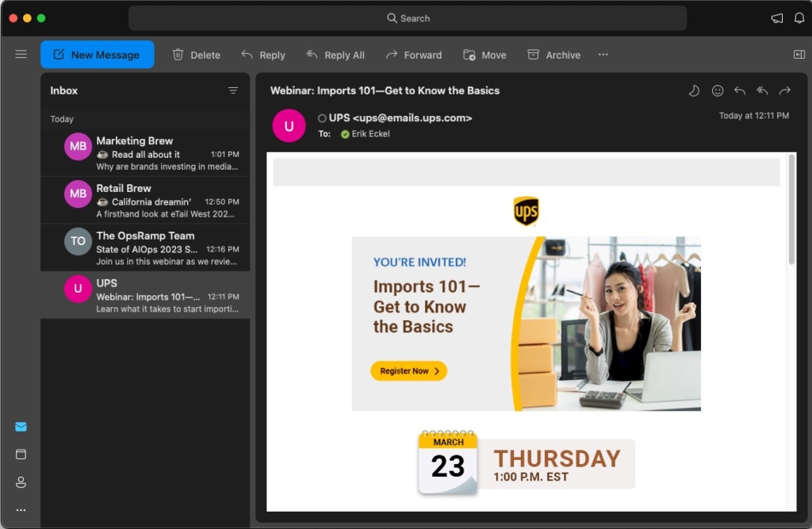The width and height of the screenshot is (812, 529).
Task: Open more toolbar actions via the ellipsis
Action: click(603, 55)
